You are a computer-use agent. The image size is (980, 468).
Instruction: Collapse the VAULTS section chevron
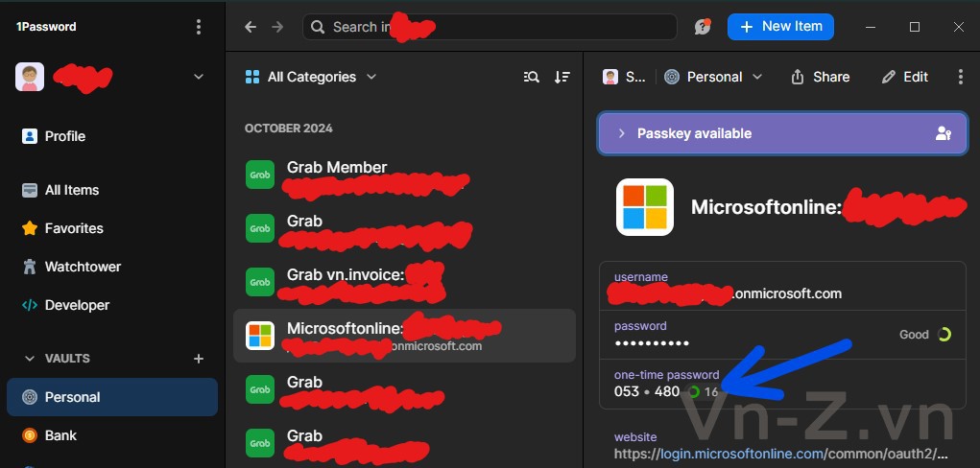(x=29, y=359)
